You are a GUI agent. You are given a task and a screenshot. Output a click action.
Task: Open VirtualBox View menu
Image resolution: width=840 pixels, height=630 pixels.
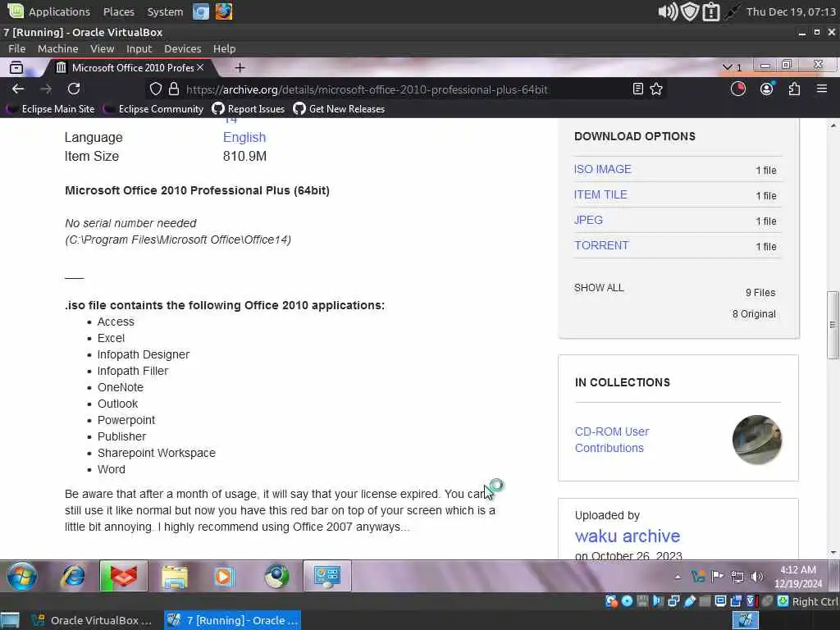click(102, 48)
